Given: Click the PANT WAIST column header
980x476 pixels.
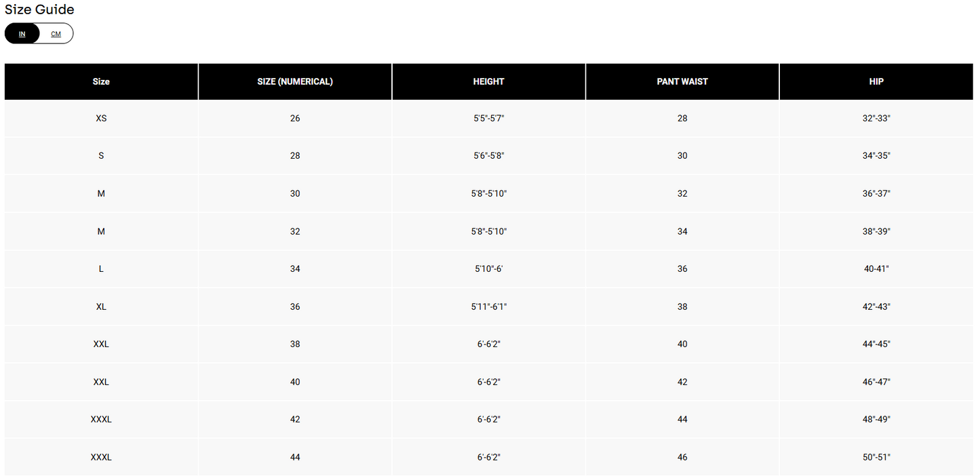Looking at the screenshot, I should 682,81.
